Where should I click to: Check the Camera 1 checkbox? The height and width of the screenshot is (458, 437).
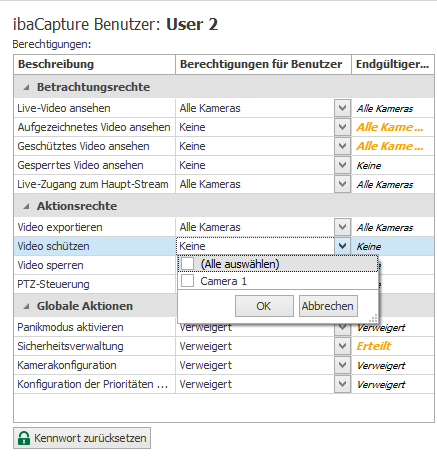pyautogui.click(x=187, y=281)
